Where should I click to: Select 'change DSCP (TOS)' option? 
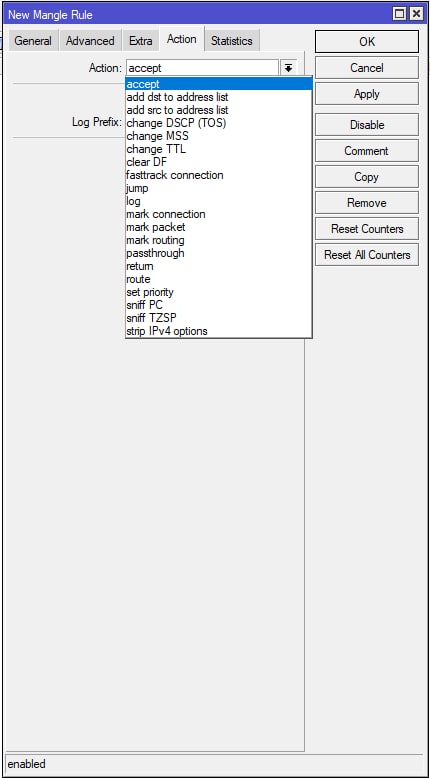[219, 123]
